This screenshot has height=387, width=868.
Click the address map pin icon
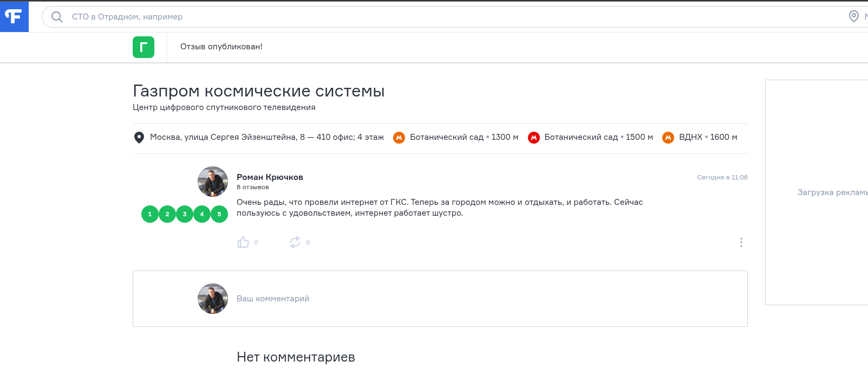139,138
